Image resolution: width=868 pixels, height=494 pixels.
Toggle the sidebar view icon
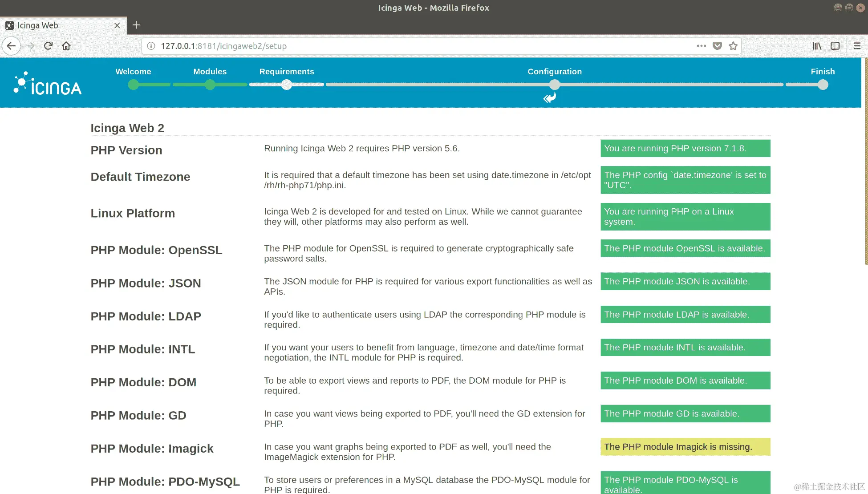pyautogui.click(x=835, y=46)
